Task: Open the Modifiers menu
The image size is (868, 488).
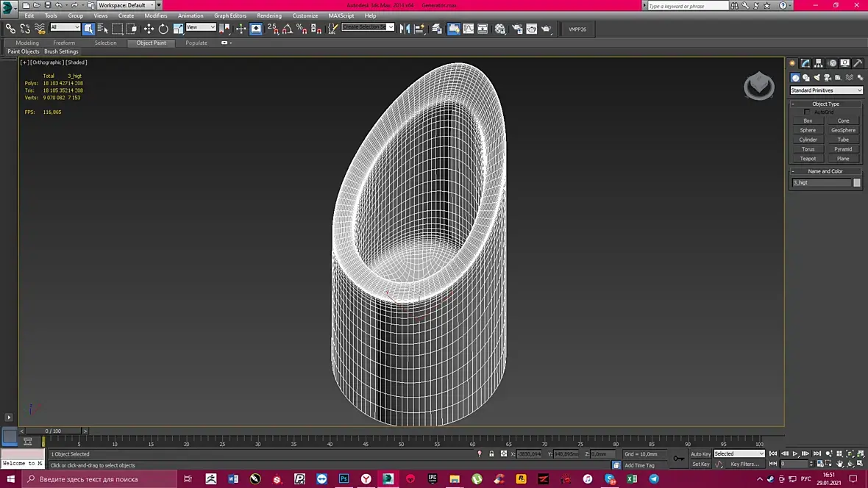Action: coord(155,15)
